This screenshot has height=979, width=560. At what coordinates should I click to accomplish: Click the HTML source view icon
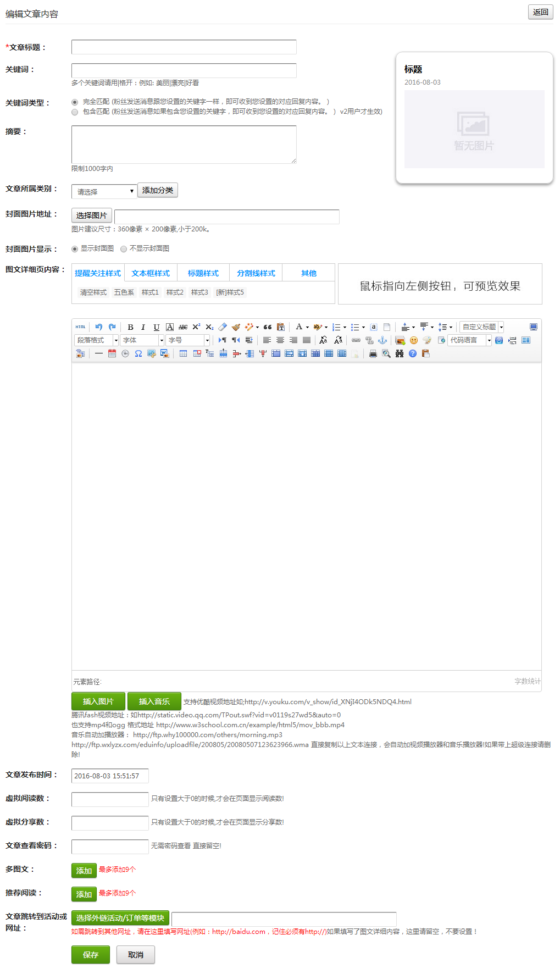tap(80, 327)
